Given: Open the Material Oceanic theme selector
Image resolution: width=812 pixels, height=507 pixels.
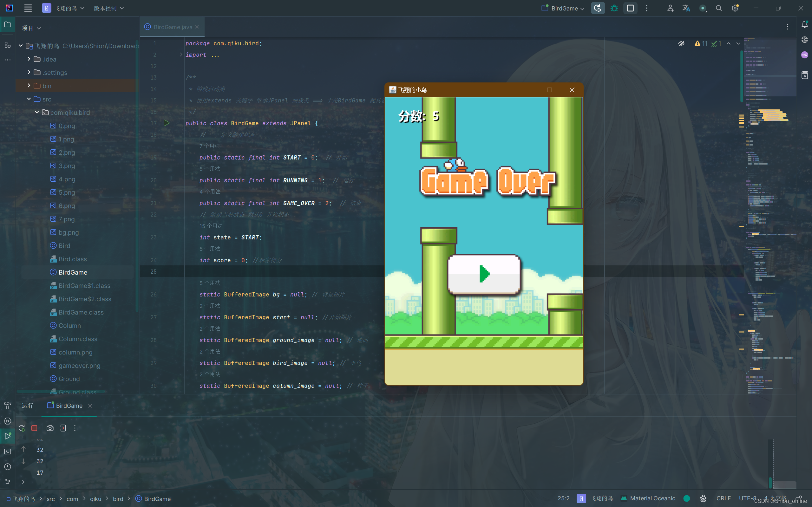Looking at the screenshot, I should pos(648,498).
